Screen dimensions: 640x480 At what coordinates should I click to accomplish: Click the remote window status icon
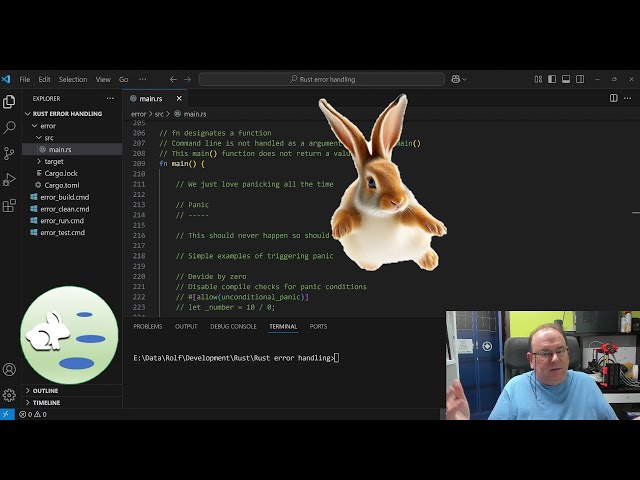point(7,414)
